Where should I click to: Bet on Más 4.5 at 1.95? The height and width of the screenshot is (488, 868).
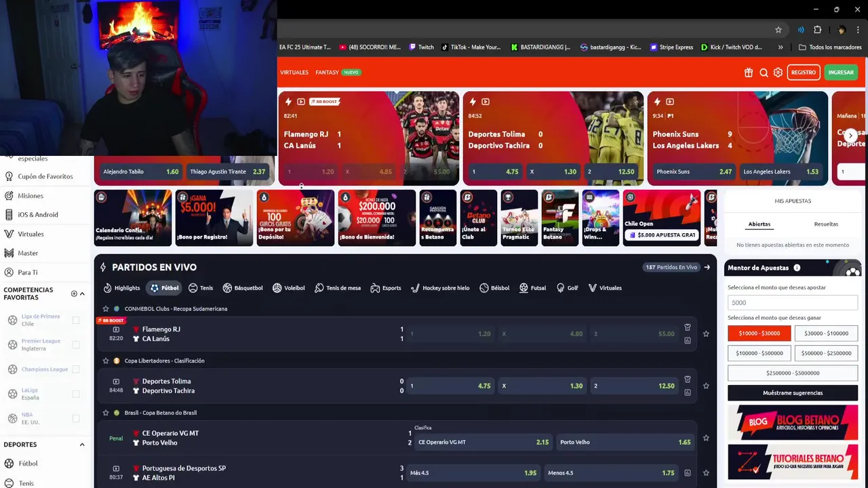(x=473, y=473)
